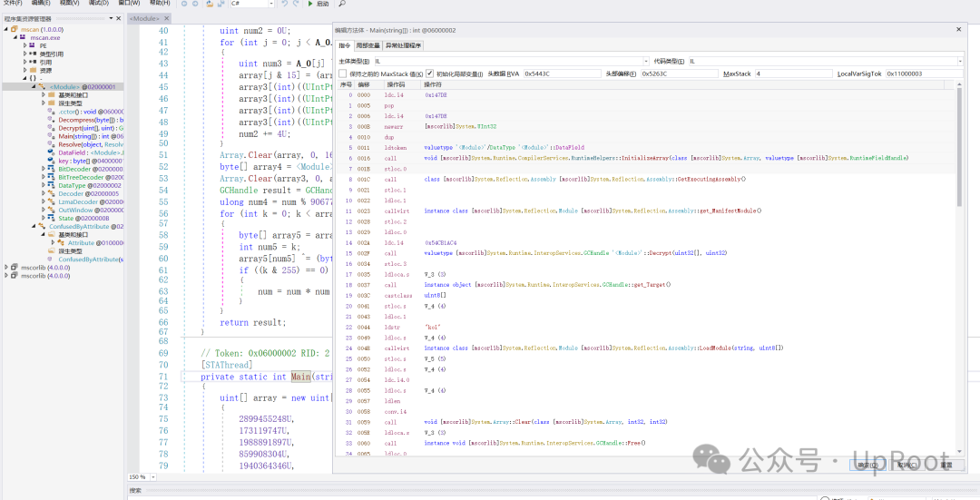Click the resources folder icon in tree
Viewport: 980px width, 500px height.
[34, 71]
